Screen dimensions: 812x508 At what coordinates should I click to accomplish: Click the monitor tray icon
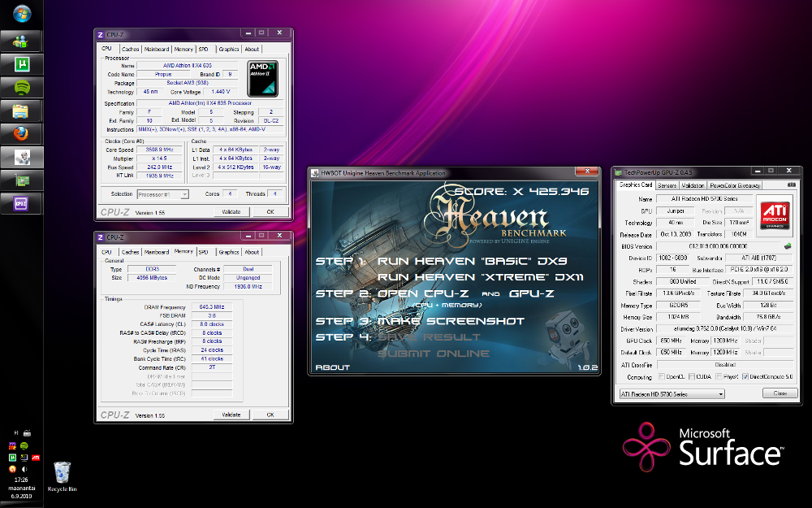pos(24,458)
